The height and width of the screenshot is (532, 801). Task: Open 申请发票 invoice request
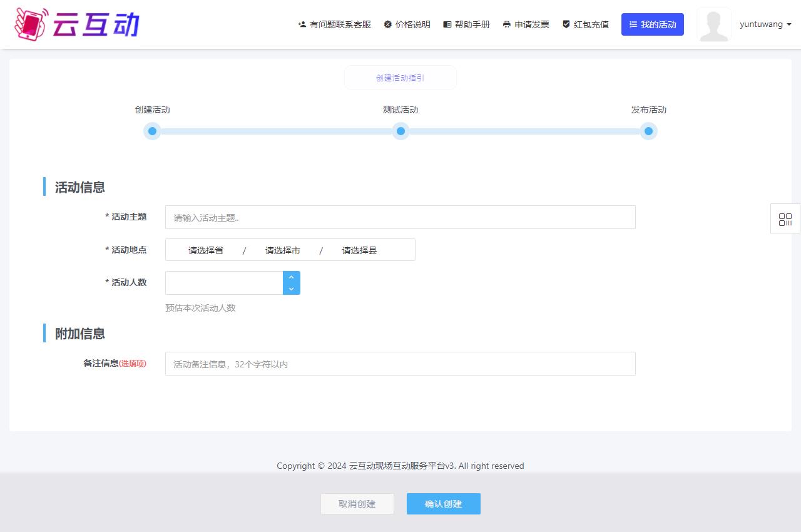526,24
